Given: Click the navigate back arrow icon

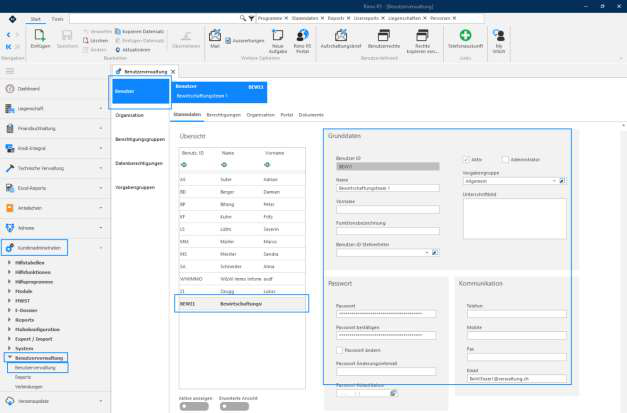Looking at the screenshot, I should coord(8,35).
